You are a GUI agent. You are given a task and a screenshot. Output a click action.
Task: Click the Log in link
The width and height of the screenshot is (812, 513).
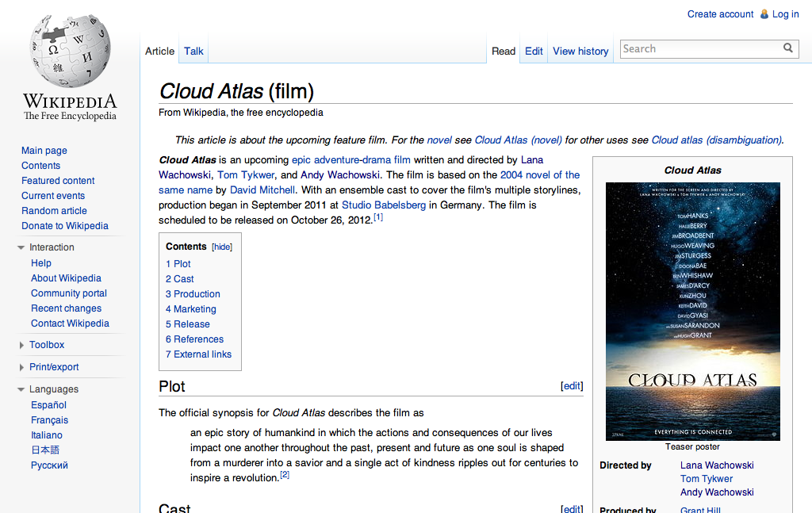pyautogui.click(x=786, y=14)
